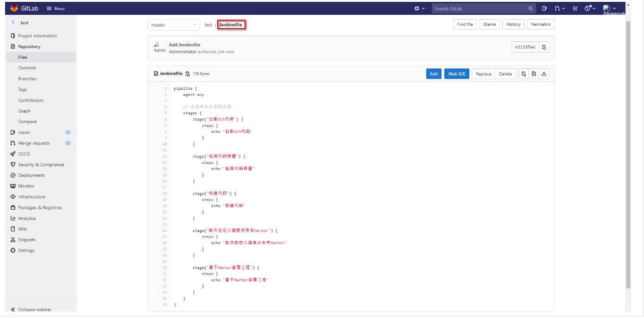Open Compare in sidebar
644x318 pixels.
click(x=27, y=121)
